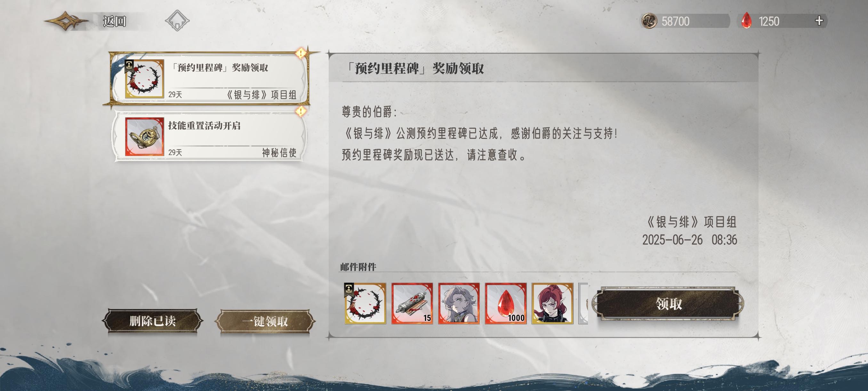This screenshot has width=868, height=391.
Task: Tap the gold coin currency icon
Action: click(x=649, y=21)
